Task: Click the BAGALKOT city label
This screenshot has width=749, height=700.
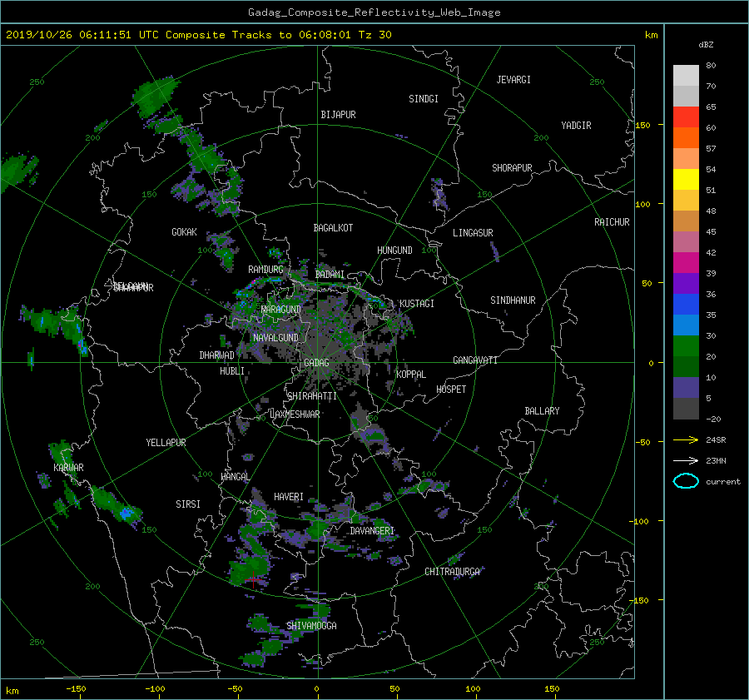Action: [333, 228]
